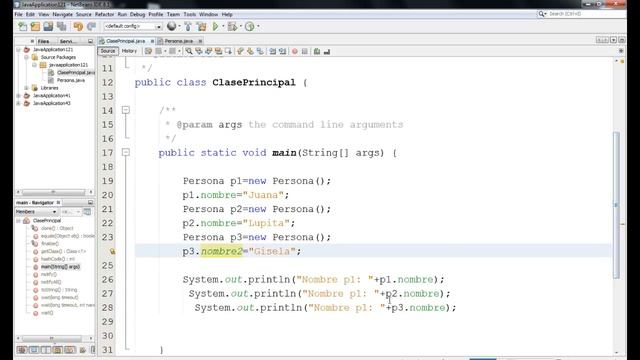Image resolution: width=640 pixels, height=360 pixels.
Task: Click the Profile Project icon
Action: [250, 27]
